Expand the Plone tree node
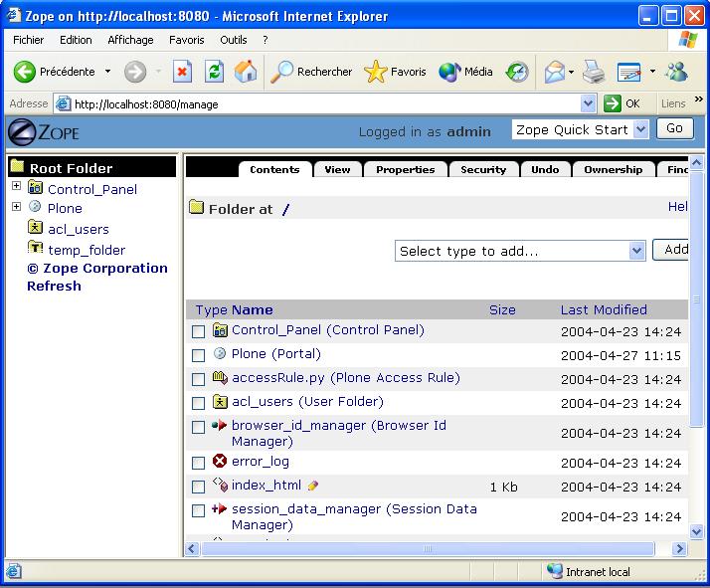This screenshot has width=710, height=588. click(x=16, y=207)
